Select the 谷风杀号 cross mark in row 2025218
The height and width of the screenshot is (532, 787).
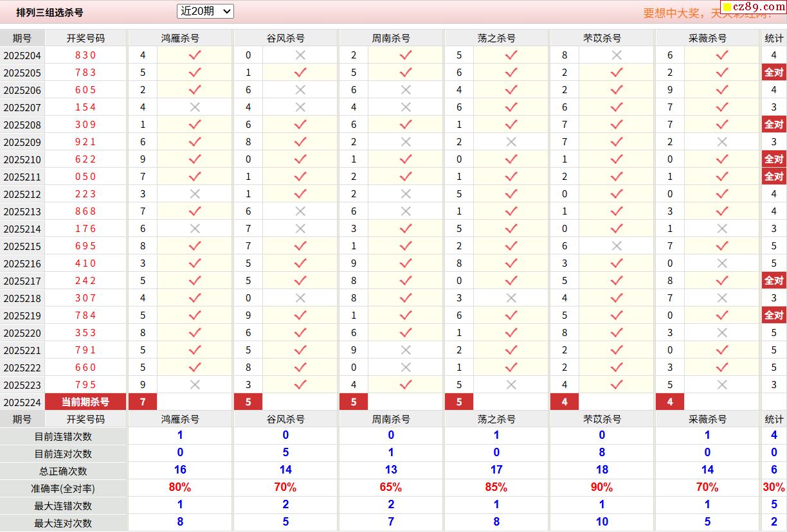[x=300, y=298]
